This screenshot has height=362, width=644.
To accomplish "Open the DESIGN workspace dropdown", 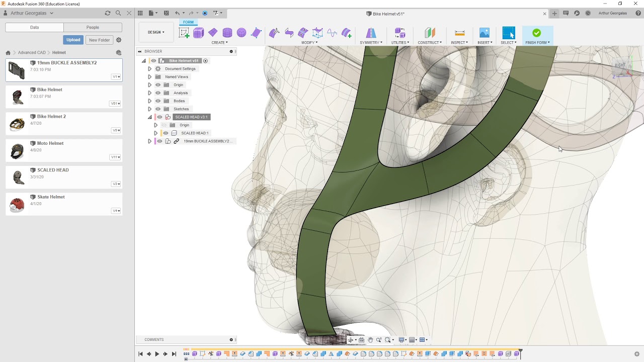I will click(156, 32).
